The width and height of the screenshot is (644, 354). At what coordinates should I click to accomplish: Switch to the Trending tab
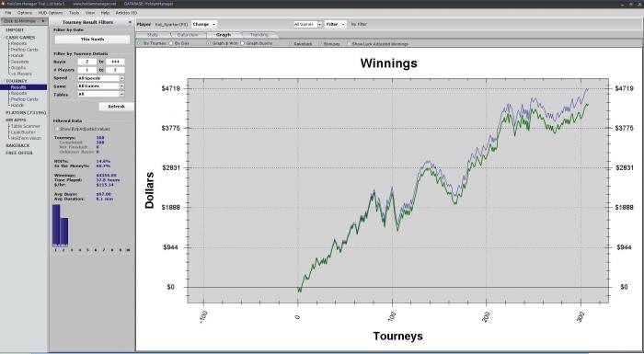pyautogui.click(x=259, y=35)
